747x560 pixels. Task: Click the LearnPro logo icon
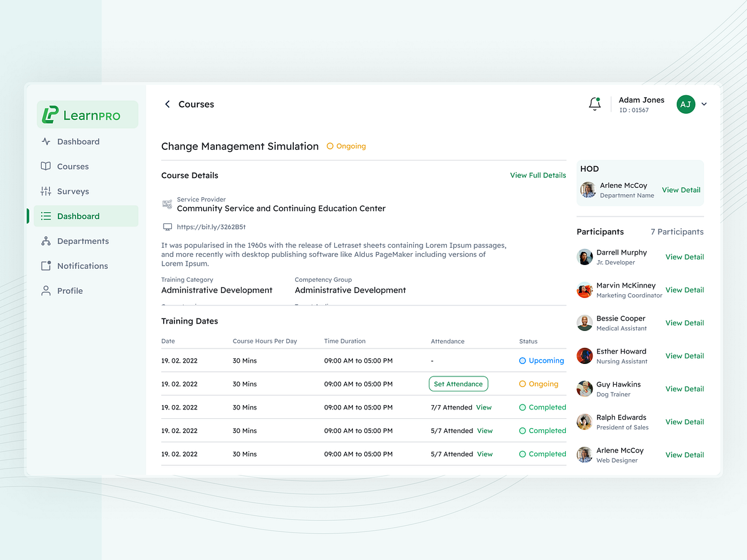[53, 114]
